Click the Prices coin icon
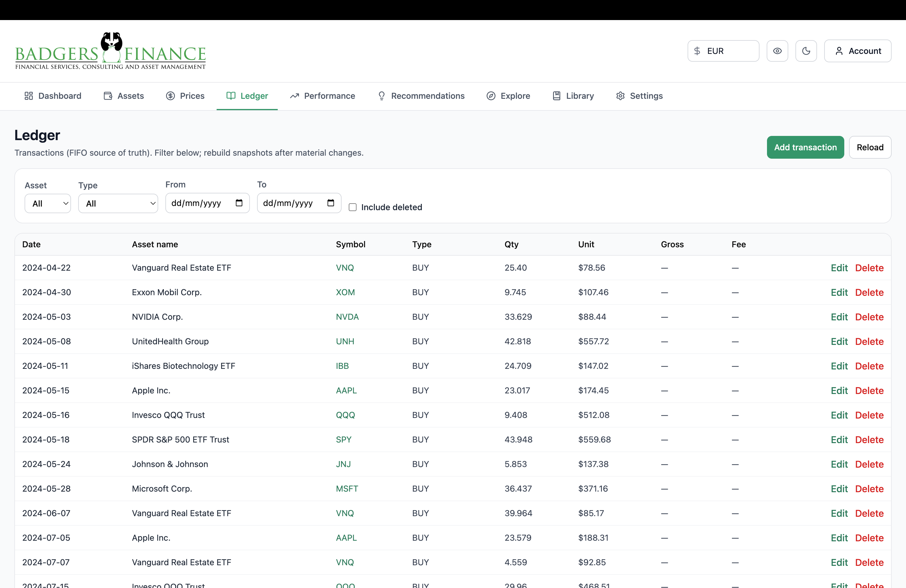The width and height of the screenshot is (906, 588). click(170, 96)
